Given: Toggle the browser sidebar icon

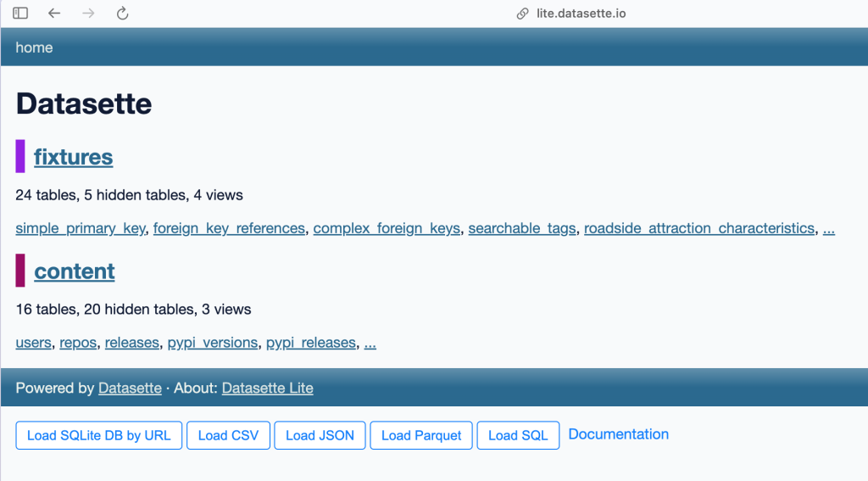Looking at the screenshot, I should click(x=20, y=13).
